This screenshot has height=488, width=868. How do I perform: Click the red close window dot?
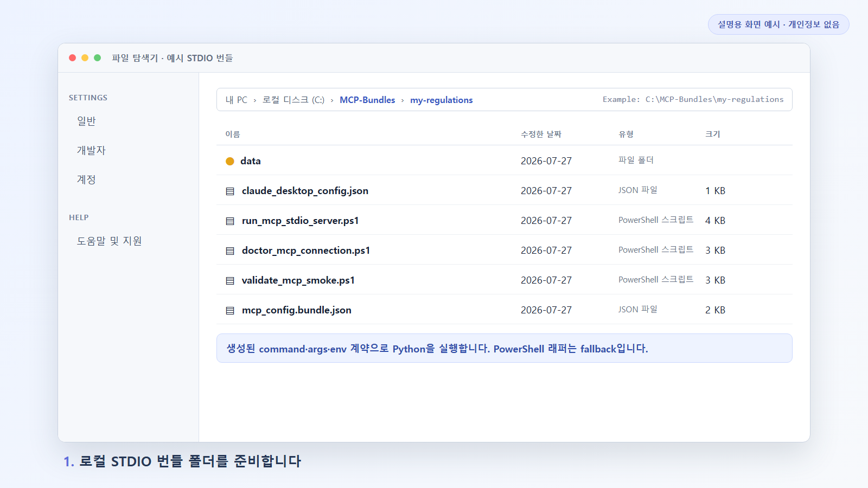point(72,57)
